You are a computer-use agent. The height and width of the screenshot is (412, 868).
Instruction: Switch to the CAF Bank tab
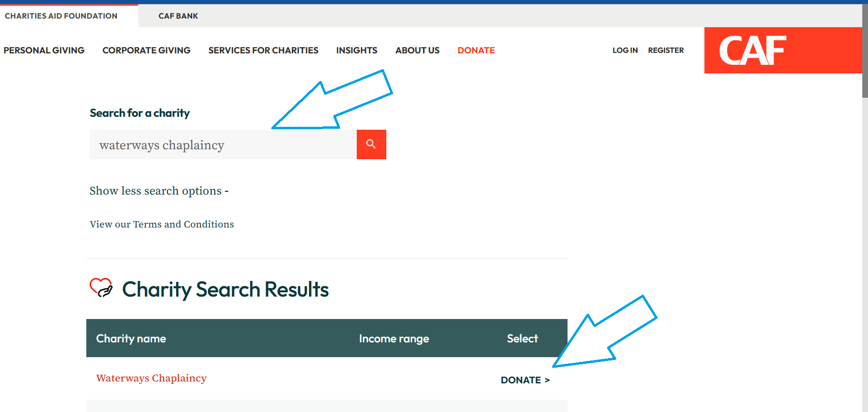178,16
